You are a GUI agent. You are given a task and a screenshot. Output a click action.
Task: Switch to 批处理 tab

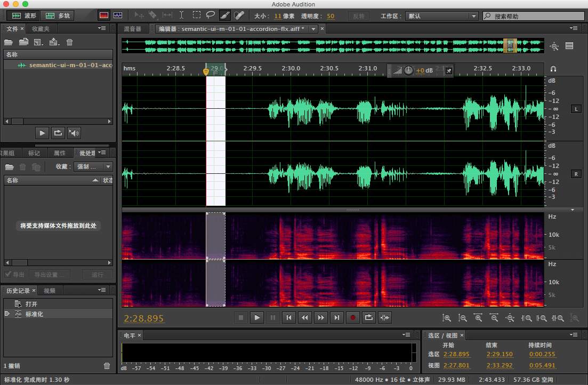pos(86,153)
